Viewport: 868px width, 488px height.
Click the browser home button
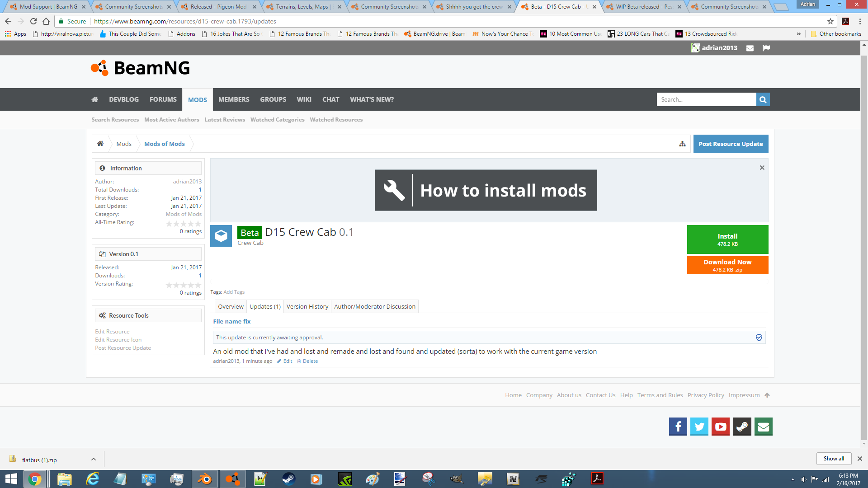tap(46, 21)
